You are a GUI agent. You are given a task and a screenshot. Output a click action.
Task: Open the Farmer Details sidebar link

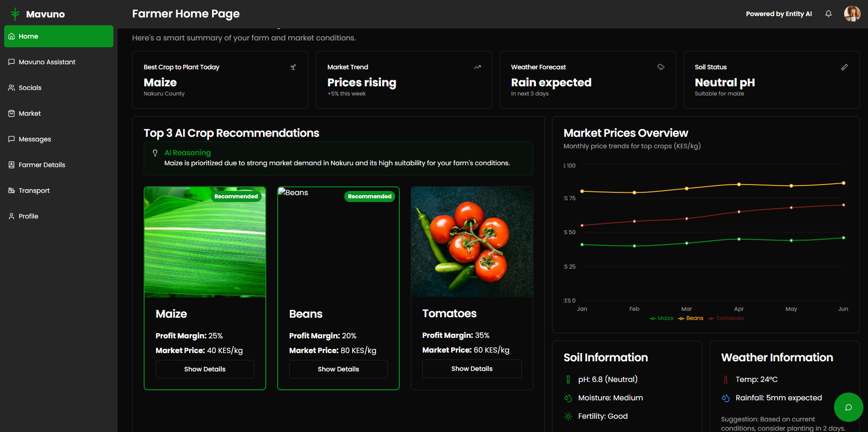point(42,165)
